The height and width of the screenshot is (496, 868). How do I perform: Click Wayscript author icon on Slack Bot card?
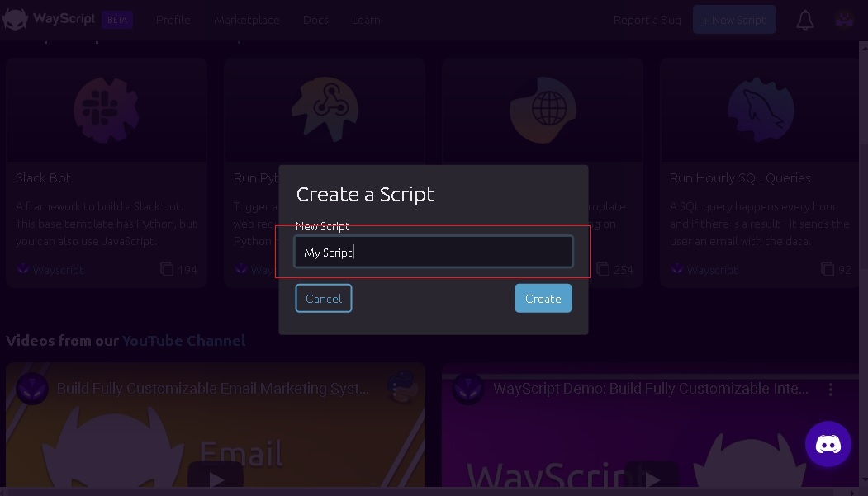(22, 269)
